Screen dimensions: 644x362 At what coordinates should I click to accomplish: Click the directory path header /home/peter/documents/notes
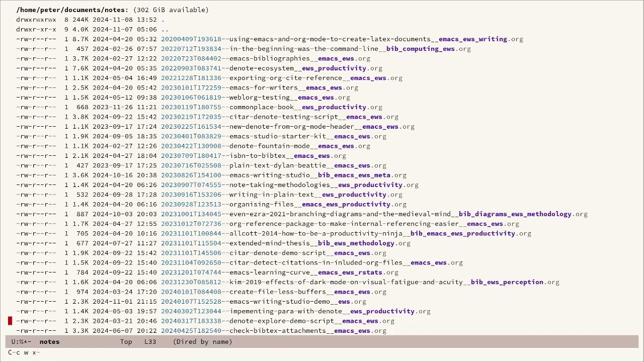(72, 10)
